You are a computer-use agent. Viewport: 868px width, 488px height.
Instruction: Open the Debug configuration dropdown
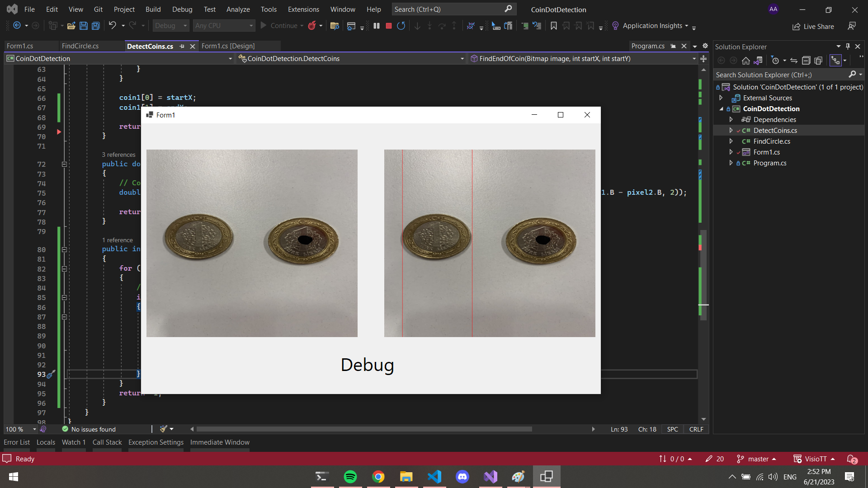click(x=170, y=26)
